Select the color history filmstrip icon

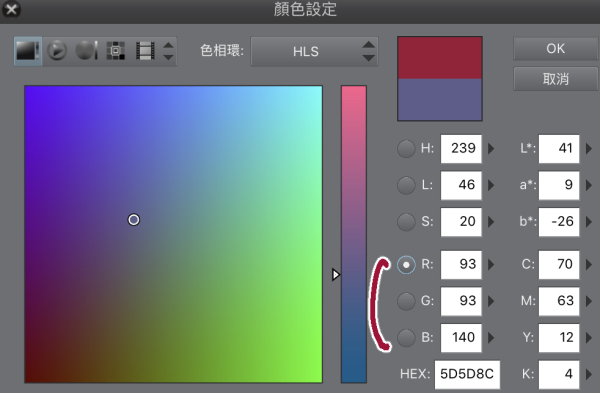[x=145, y=51]
